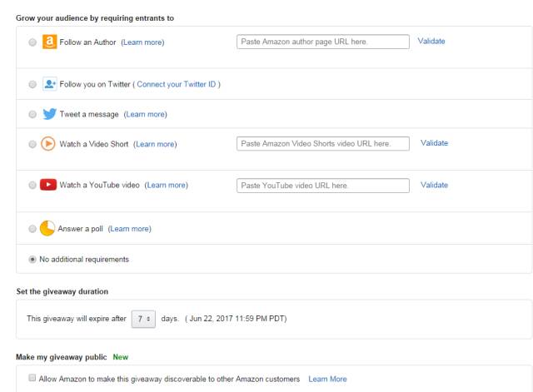Screen dimensions: 533x392
Task: Select No additional requirements radio button
Action: tap(32, 260)
